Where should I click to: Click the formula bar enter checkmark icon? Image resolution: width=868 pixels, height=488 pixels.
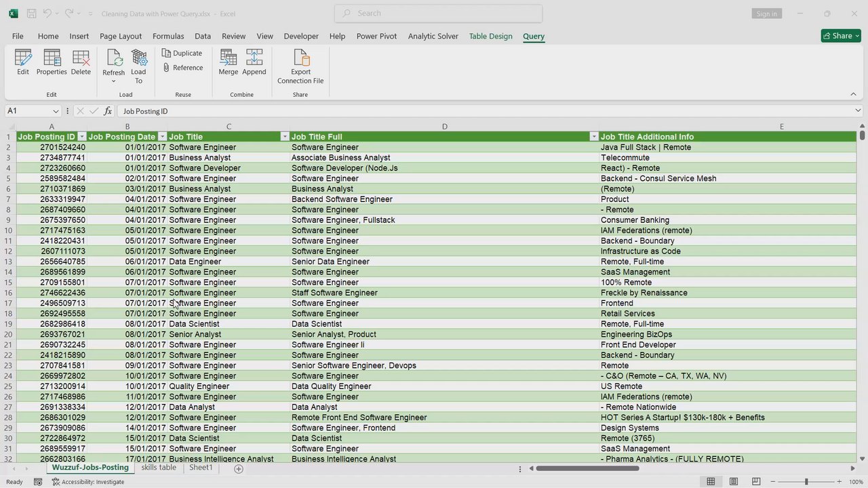pyautogui.click(x=94, y=110)
